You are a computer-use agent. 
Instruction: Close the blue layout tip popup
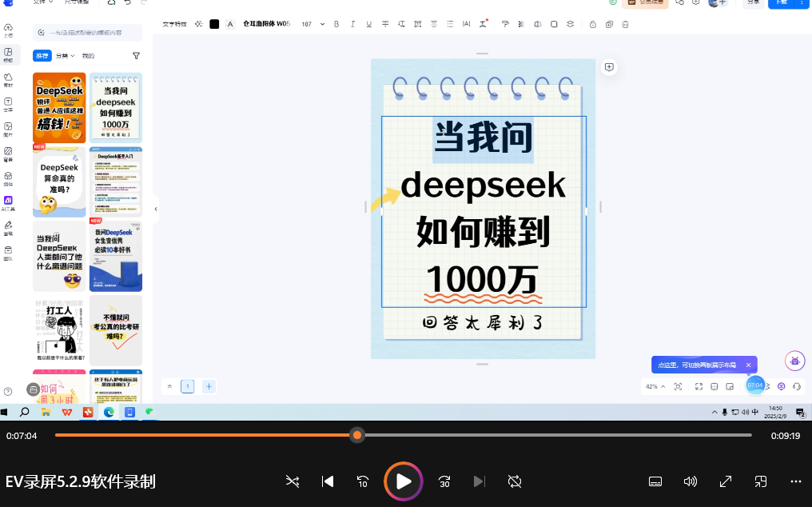[x=748, y=365]
